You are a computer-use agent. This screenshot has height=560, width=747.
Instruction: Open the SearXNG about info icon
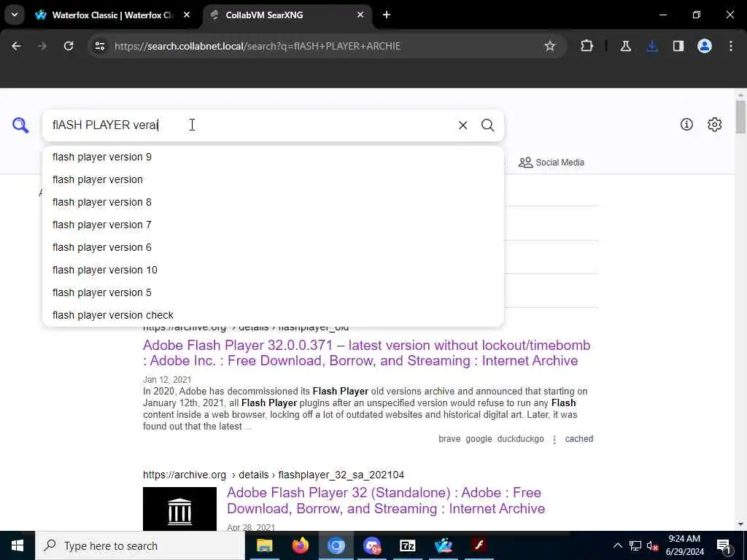pos(686,124)
